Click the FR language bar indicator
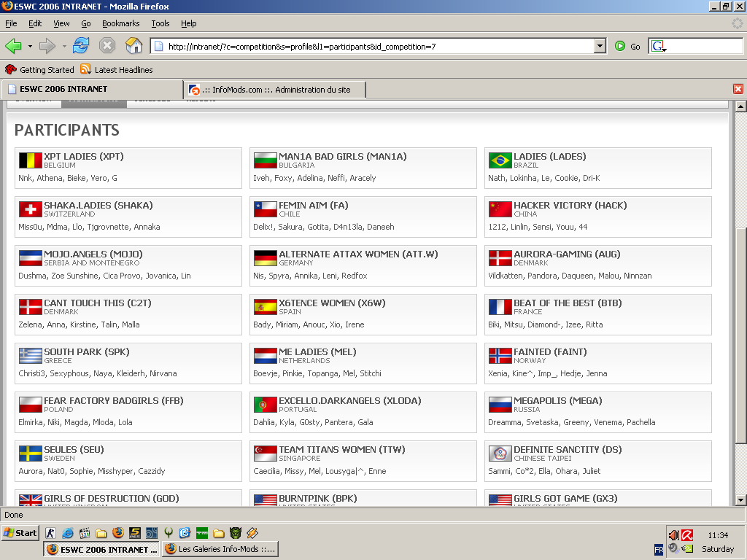The image size is (747, 560). 659,550
